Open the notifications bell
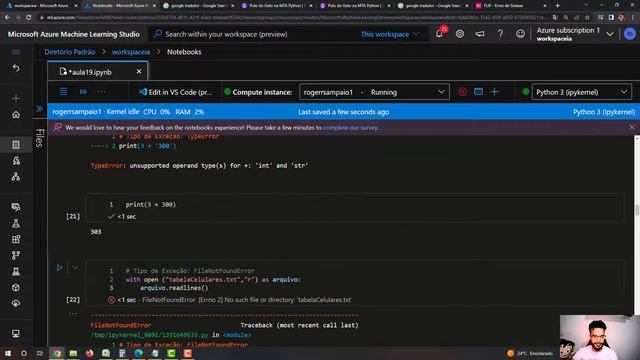The height and width of the screenshot is (360, 640). [x=440, y=34]
